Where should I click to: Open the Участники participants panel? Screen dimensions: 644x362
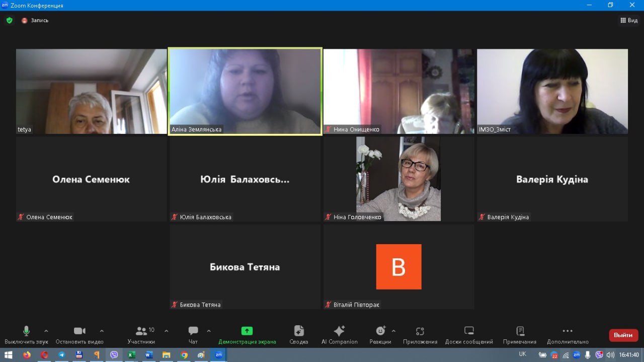pyautogui.click(x=141, y=335)
